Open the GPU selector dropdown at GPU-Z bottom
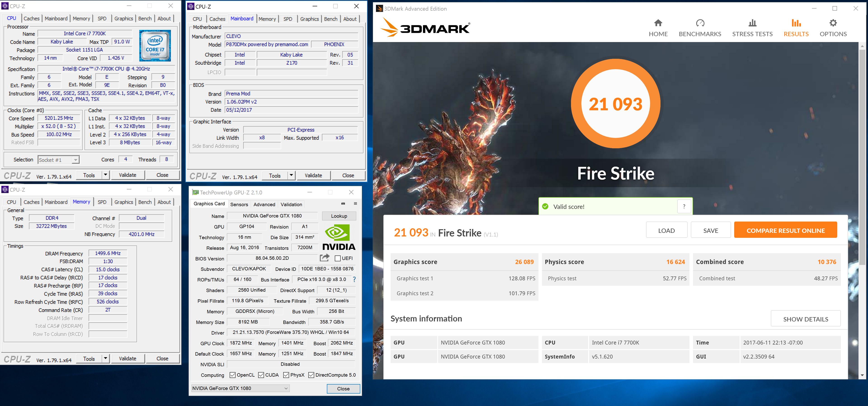This screenshot has width=868, height=406. coord(286,388)
